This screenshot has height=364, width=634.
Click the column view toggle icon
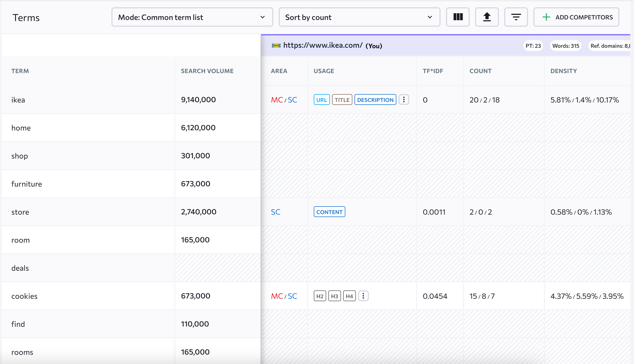(458, 18)
